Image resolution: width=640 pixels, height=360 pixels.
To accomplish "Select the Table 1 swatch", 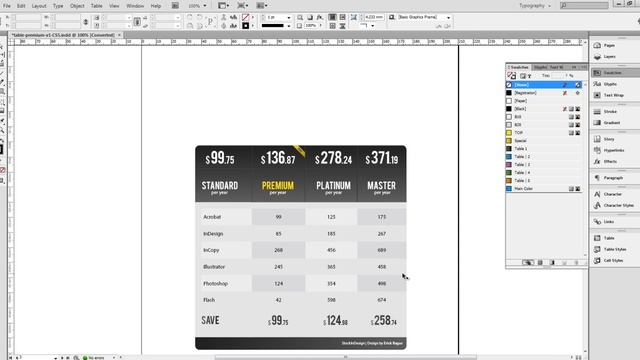I will pos(544,149).
